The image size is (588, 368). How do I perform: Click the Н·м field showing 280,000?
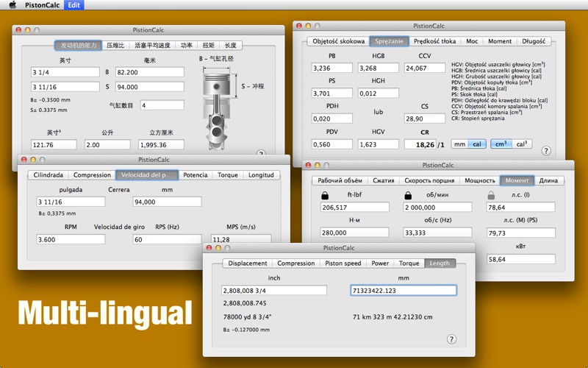(355, 233)
